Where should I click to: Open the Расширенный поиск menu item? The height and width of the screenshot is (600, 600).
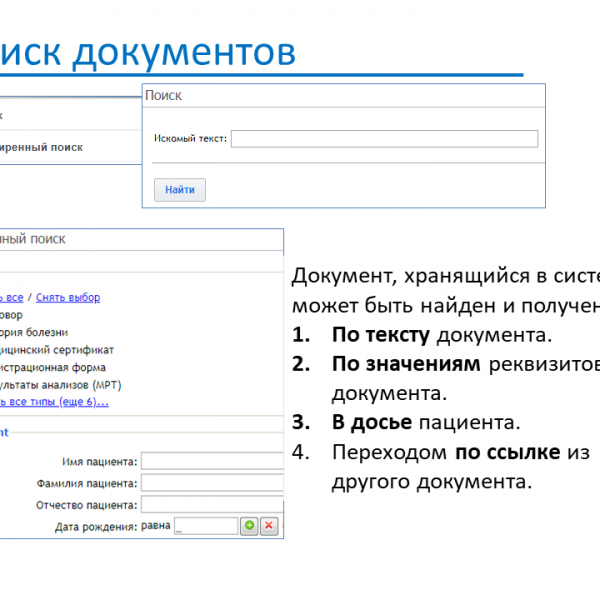pos(42,147)
